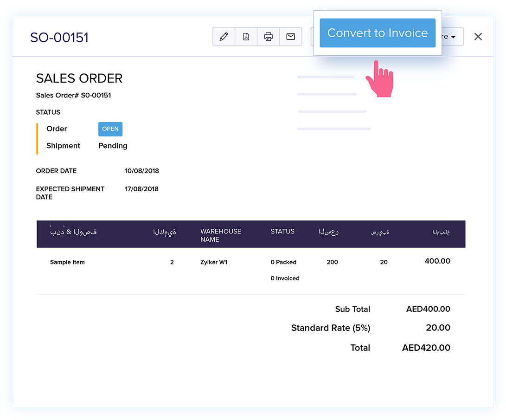Image resolution: width=506 pixels, height=420 pixels.
Task: Click the Standard Rate (5%) label
Action: (x=330, y=328)
